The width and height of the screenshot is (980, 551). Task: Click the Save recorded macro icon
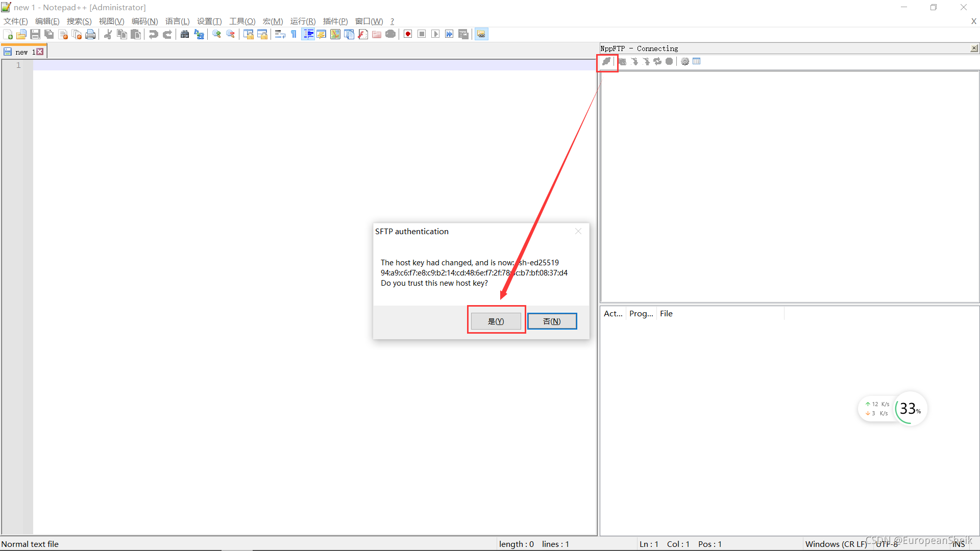click(463, 34)
